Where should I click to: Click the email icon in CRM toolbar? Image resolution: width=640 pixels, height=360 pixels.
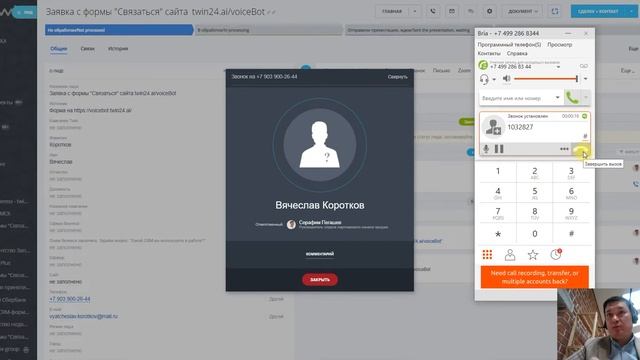point(452,11)
